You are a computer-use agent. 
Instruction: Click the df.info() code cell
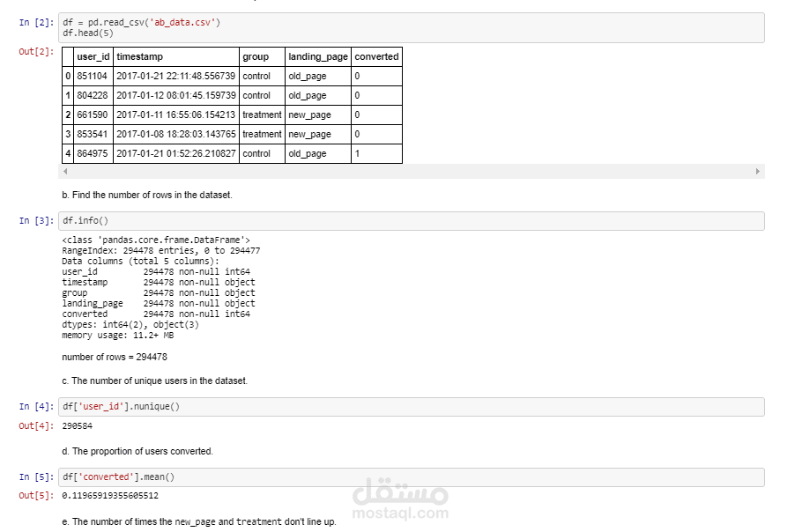click(x=412, y=221)
